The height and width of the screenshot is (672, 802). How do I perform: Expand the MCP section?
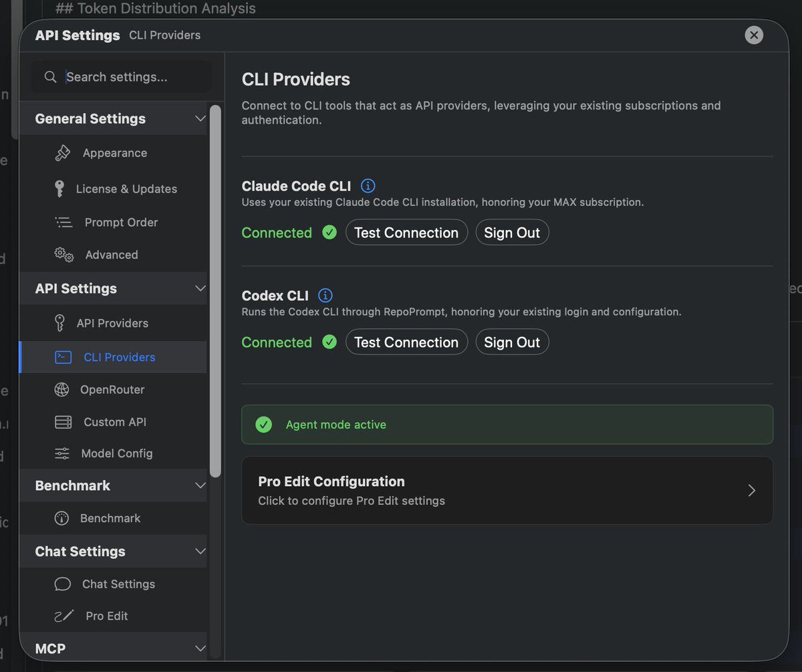tap(200, 647)
